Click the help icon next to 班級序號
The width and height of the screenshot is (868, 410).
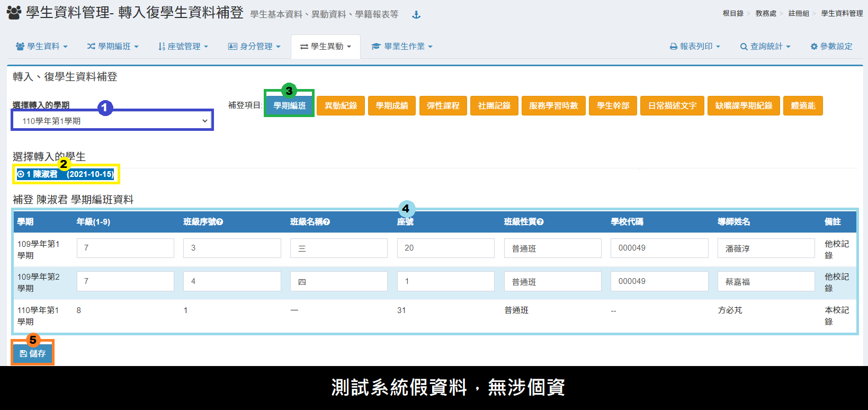pyautogui.click(x=220, y=222)
